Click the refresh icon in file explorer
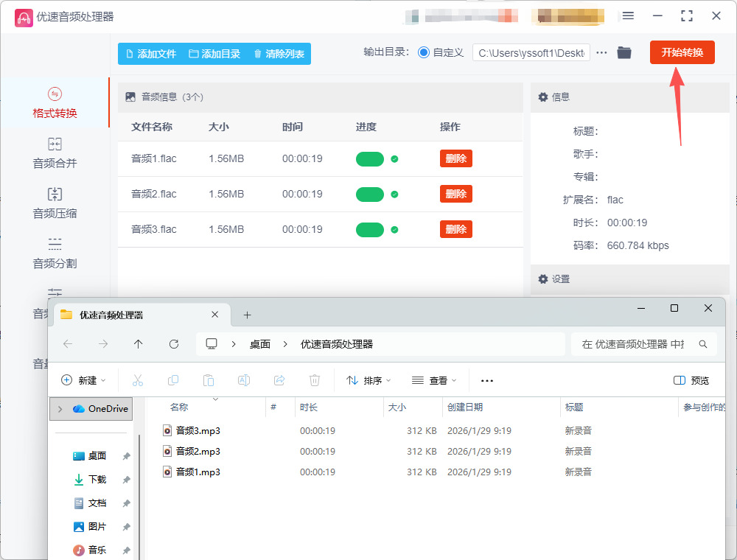The image size is (737, 560). click(174, 344)
